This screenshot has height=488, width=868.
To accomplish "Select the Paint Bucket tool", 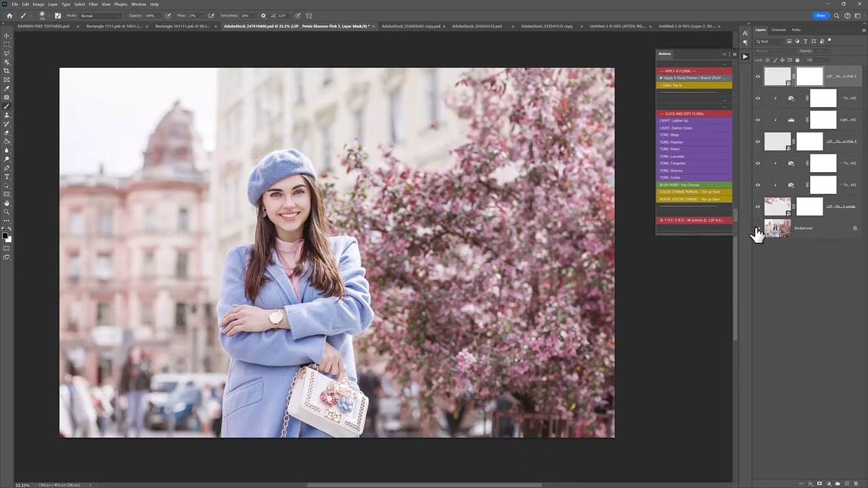I will tap(7, 141).
